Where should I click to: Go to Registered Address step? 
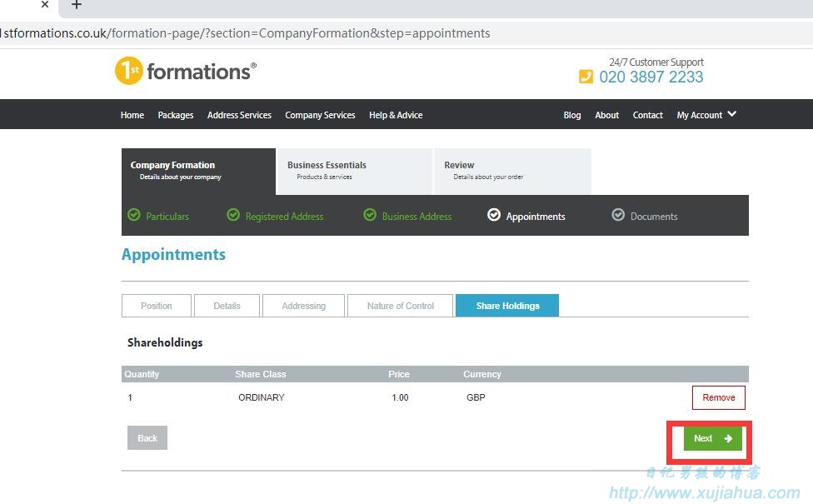pyautogui.click(x=284, y=217)
